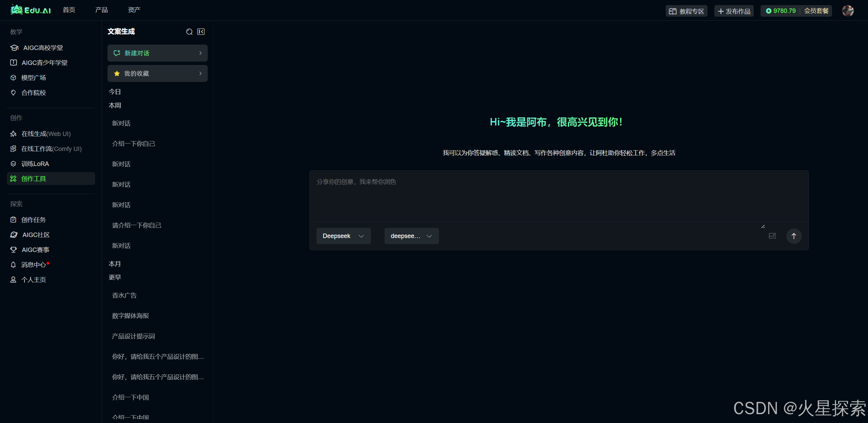The height and width of the screenshot is (423, 868).
Task: Click the 教程专区 button
Action: click(x=686, y=11)
